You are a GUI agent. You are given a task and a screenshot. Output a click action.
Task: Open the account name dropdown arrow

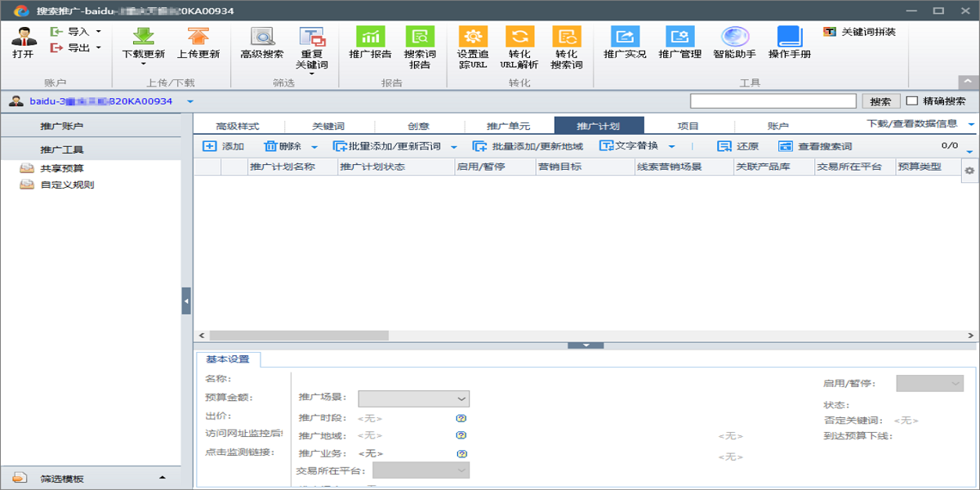click(x=190, y=102)
